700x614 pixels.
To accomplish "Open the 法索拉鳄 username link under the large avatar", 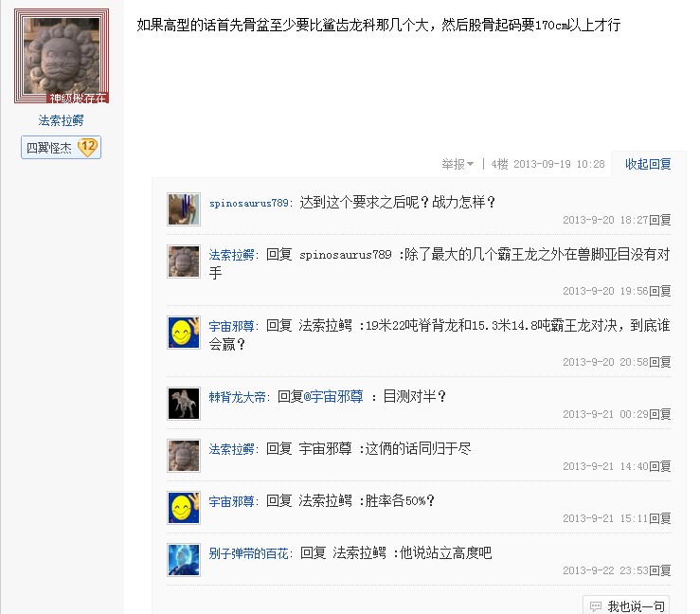I will pyautogui.click(x=61, y=120).
